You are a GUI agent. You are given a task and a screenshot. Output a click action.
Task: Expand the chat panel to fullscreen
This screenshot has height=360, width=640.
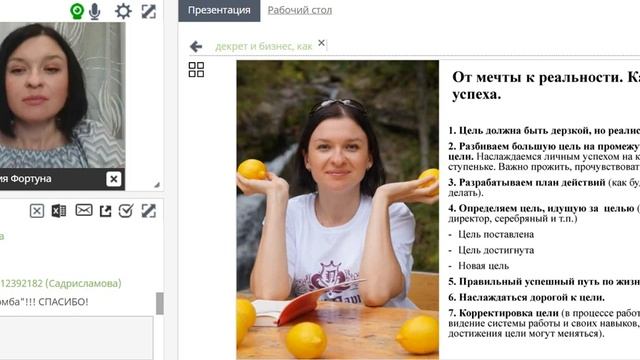coord(149,211)
